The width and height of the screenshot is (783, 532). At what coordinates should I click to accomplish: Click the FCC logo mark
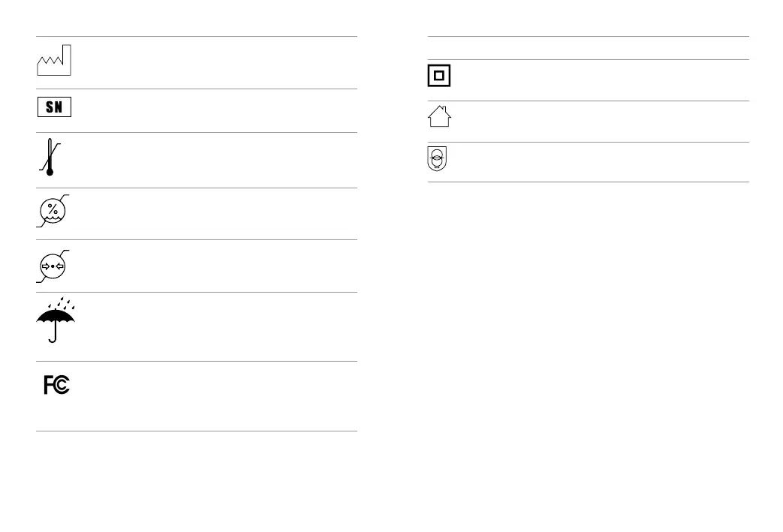pyautogui.click(x=56, y=385)
